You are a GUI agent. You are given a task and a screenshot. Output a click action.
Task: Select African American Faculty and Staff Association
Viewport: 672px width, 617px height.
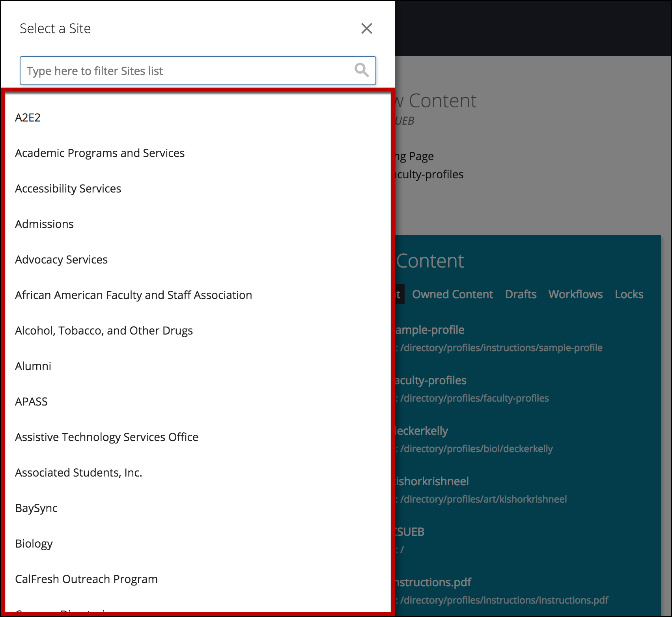tap(133, 295)
